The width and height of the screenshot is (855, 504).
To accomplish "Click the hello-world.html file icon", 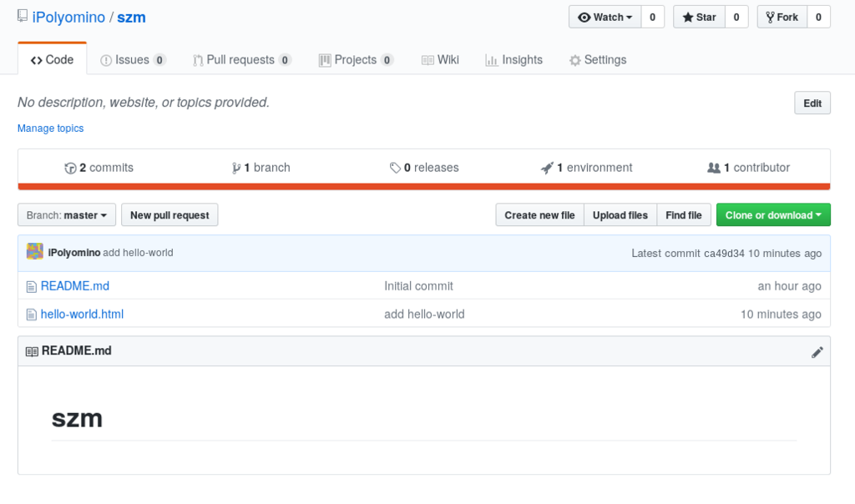I will pyautogui.click(x=32, y=315).
